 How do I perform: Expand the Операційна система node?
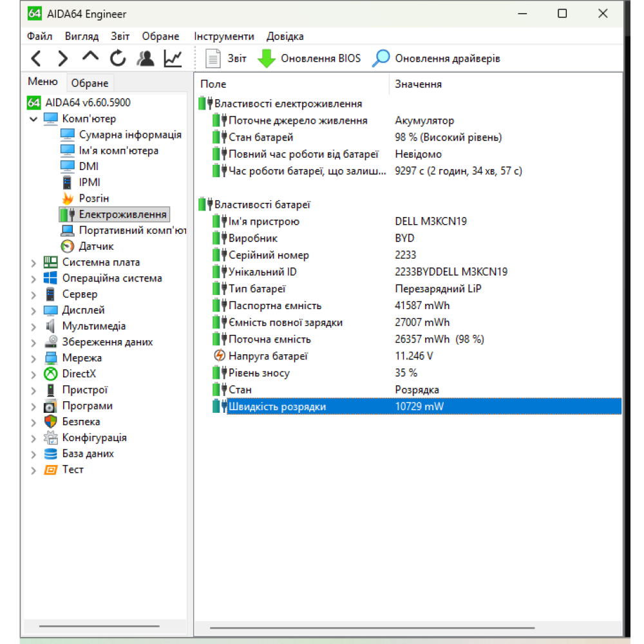click(x=33, y=279)
